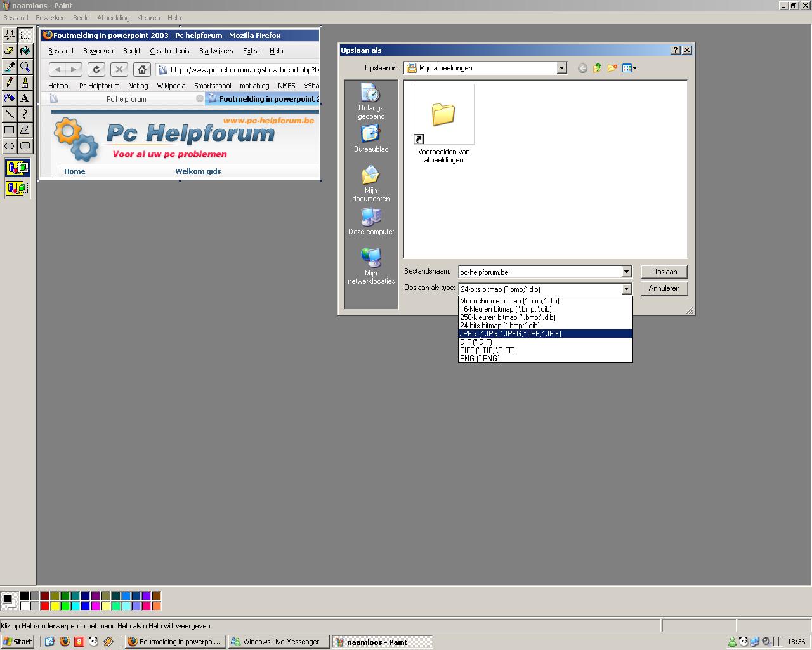Image resolution: width=812 pixels, height=650 pixels.
Task: Expand the Opslaan in folder dropdown
Action: (561, 68)
